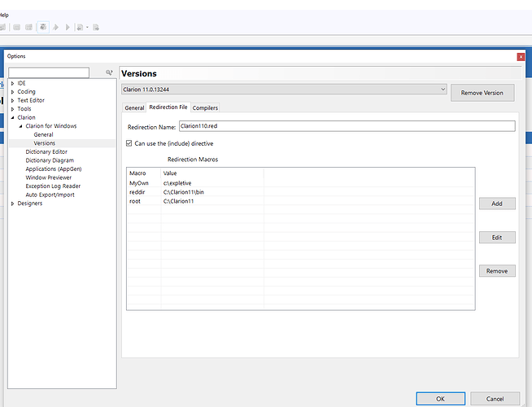Click the search icon beside the options filter
The image size is (532, 407).
click(109, 73)
